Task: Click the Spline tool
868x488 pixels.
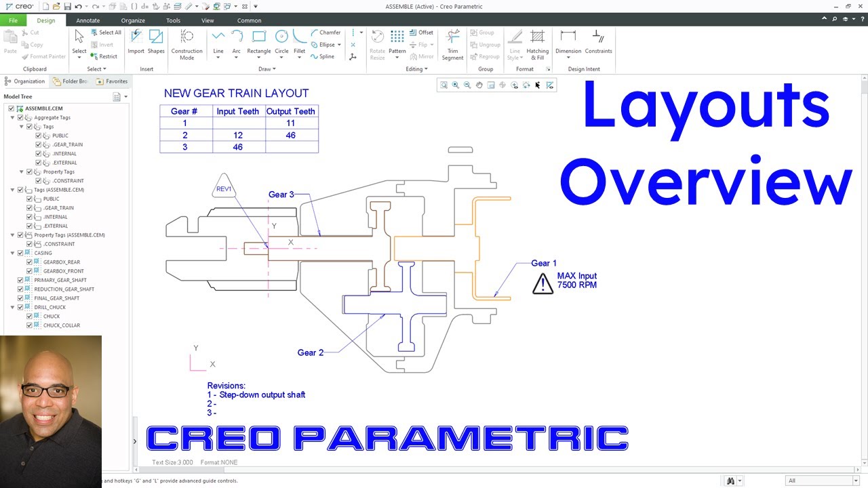Action: pos(323,56)
